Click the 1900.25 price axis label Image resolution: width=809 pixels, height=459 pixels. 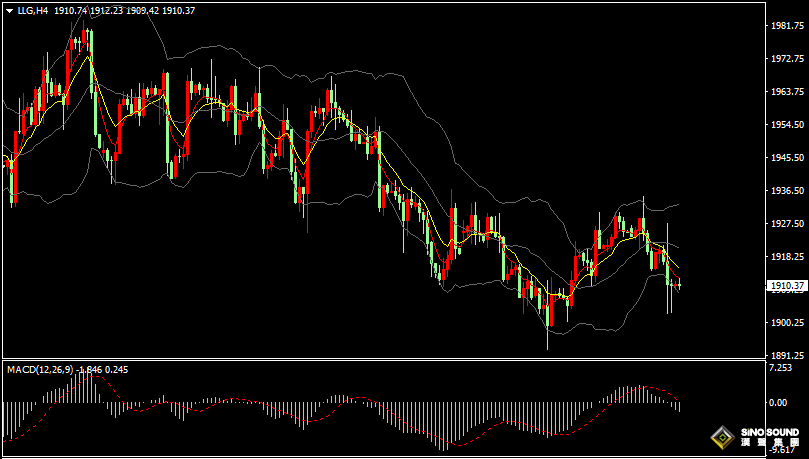[787, 322]
